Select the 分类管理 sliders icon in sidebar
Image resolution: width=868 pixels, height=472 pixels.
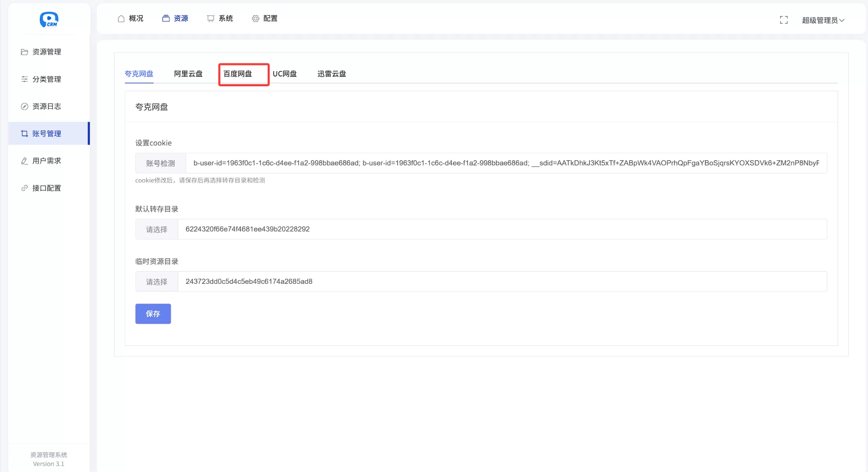[24, 79]
